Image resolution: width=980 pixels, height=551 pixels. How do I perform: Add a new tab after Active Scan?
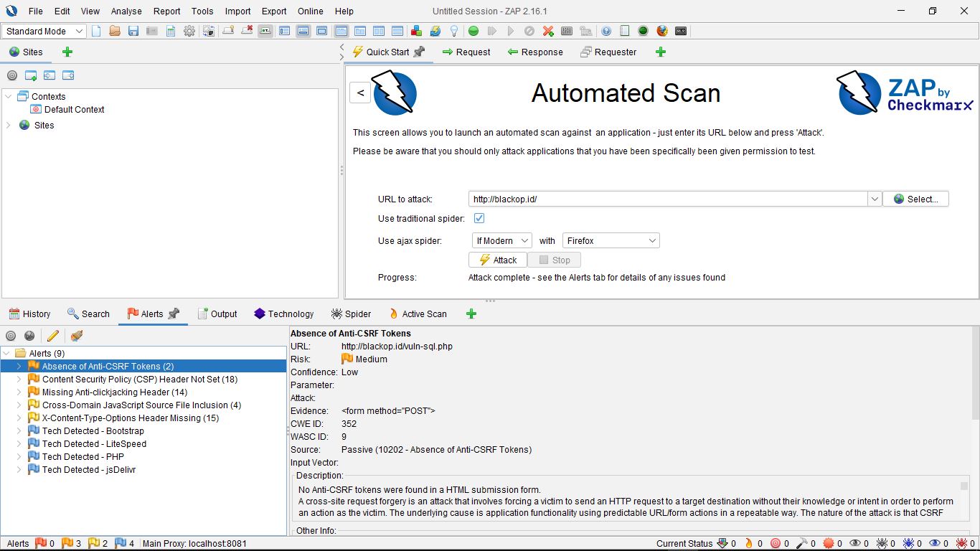tap(471, 314)
